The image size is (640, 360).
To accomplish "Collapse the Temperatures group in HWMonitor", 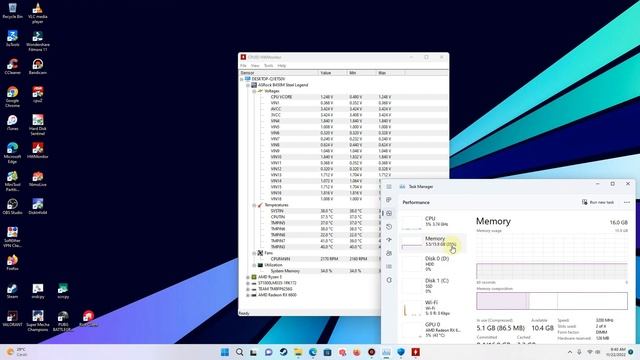I will click(x=254, y=205).
